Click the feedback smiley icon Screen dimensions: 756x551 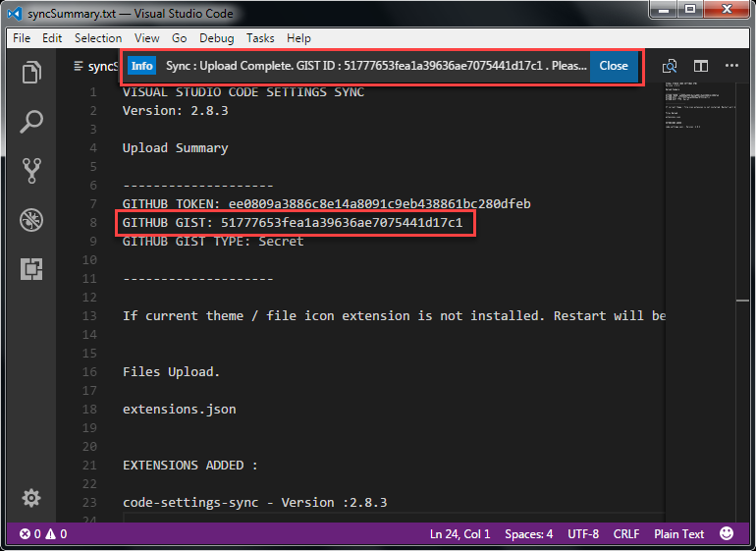727,533
